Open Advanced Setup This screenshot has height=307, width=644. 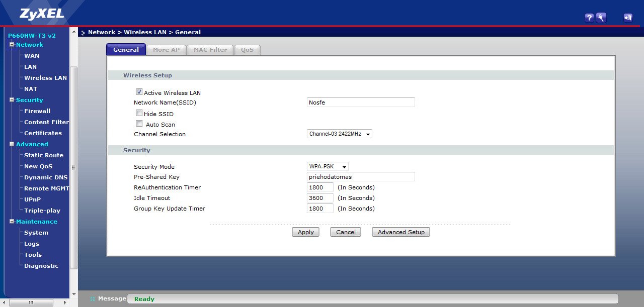tap(401, 232)
